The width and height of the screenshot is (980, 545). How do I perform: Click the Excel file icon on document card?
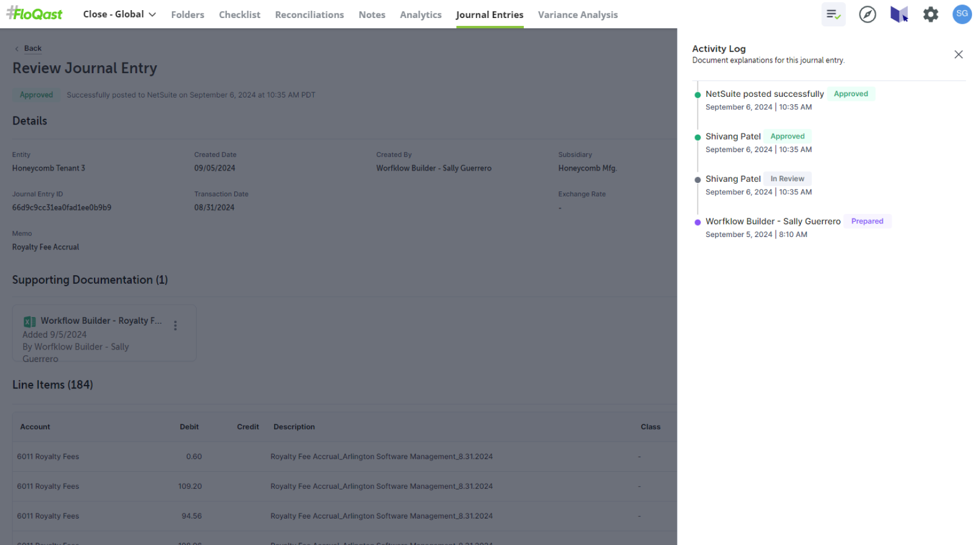point(29,321)
